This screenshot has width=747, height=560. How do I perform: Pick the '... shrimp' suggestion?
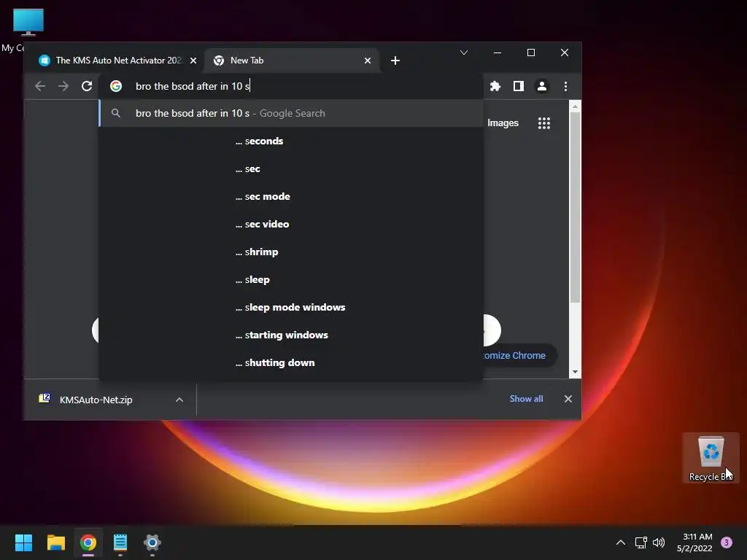291,252
